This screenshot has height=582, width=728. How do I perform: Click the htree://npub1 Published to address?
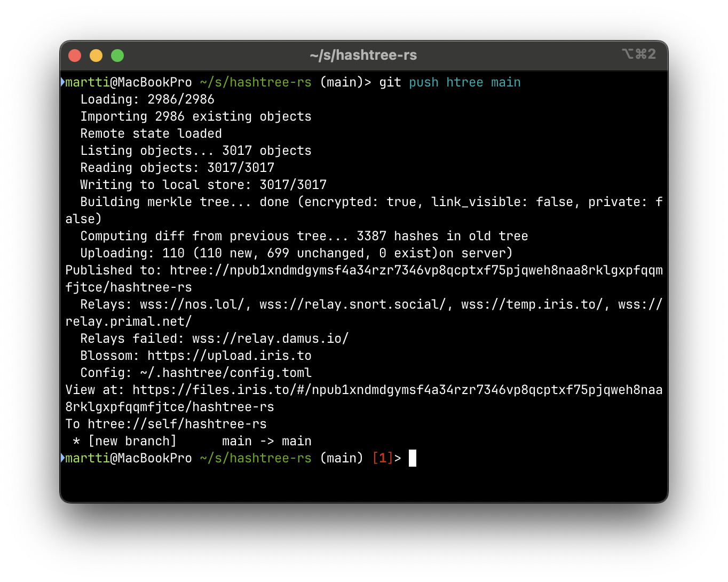416,270
